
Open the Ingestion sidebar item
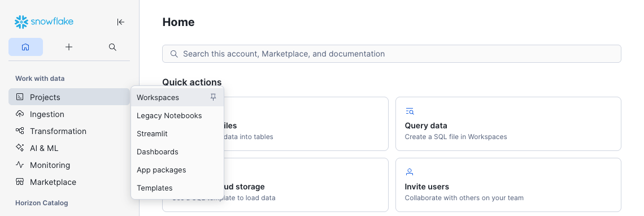(x=69, y=114)
